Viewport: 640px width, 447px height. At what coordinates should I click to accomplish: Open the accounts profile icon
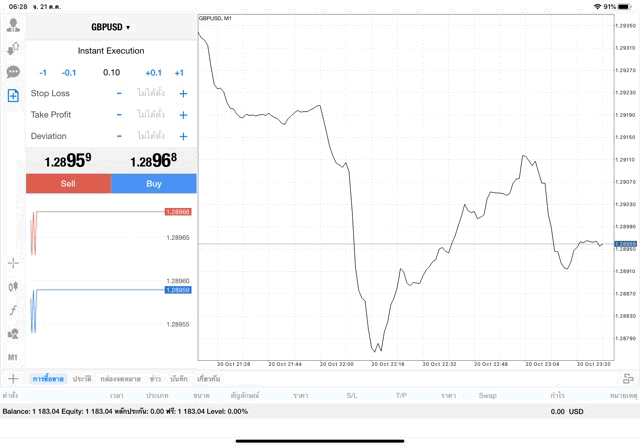[x=13, y=25]
